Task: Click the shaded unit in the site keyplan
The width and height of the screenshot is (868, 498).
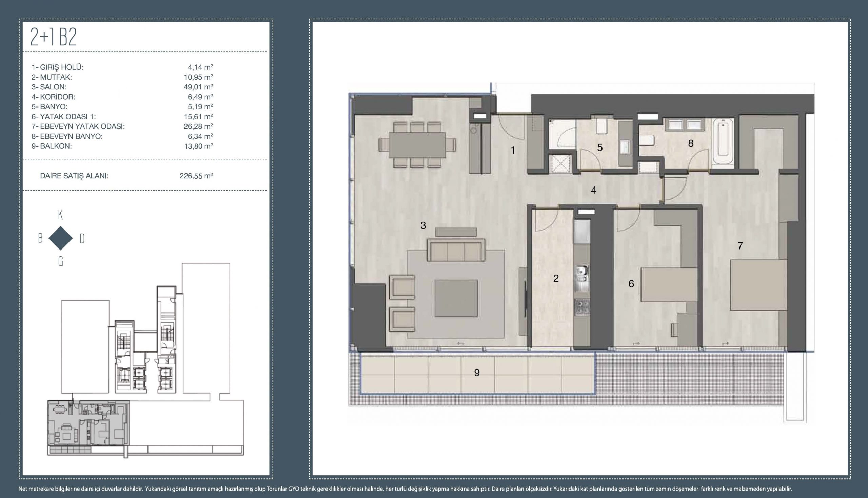Action: pyautogui.click(x=88, y=423)
